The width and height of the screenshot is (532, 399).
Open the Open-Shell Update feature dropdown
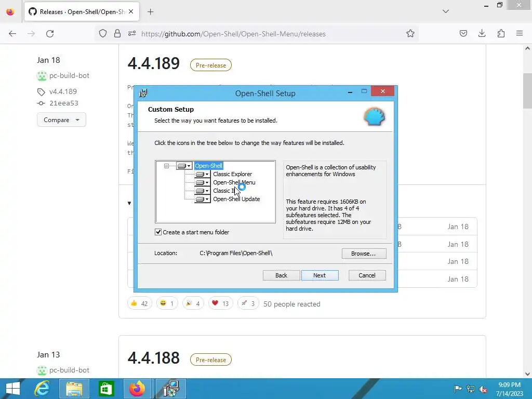click(x=202, y=199)
